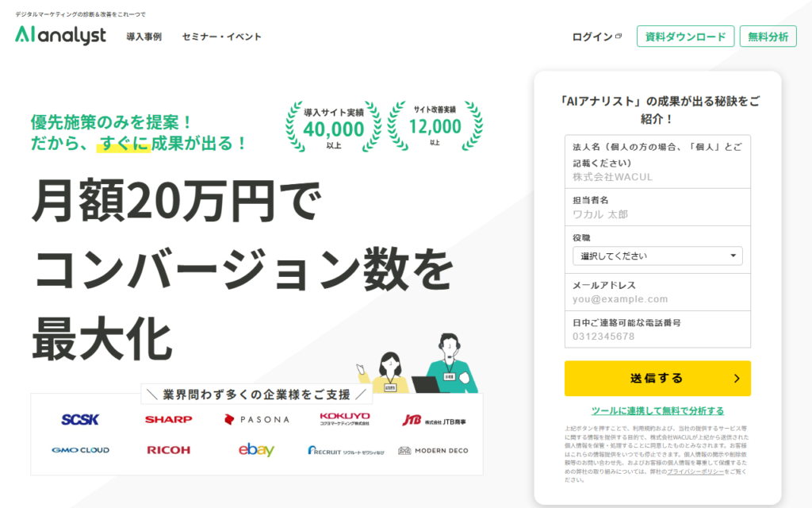Screen dimensions: 812x508
Task: Click the JTB商事 company logo
Action: [434, 420]
